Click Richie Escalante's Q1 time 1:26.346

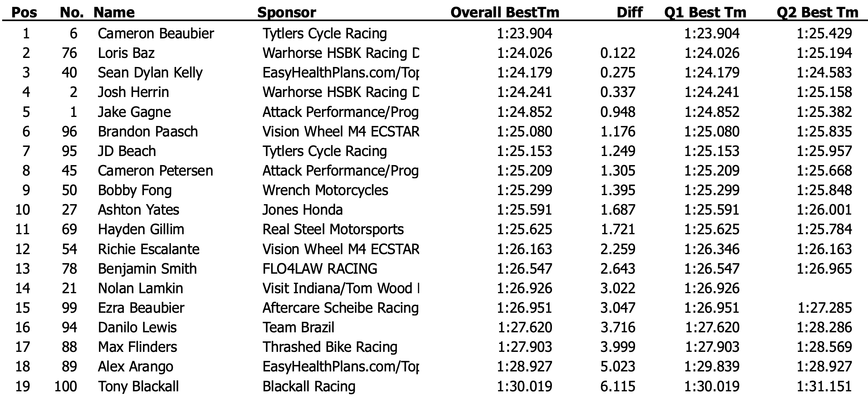tap(712, 249)
